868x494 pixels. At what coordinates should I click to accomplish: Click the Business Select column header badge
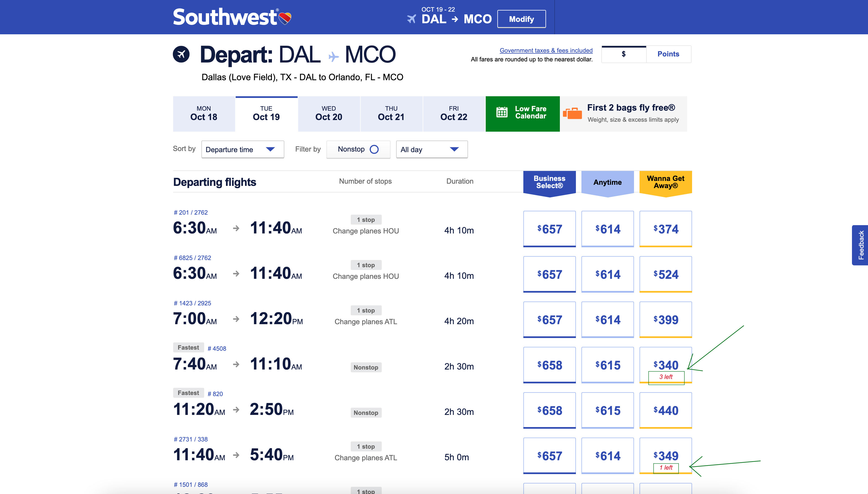click(549, 182)
